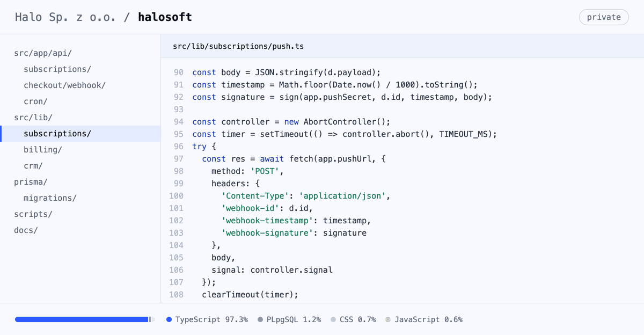The image size is (644, 335).
Task: Click the halosoft repository name
Action: pos(165,17)
